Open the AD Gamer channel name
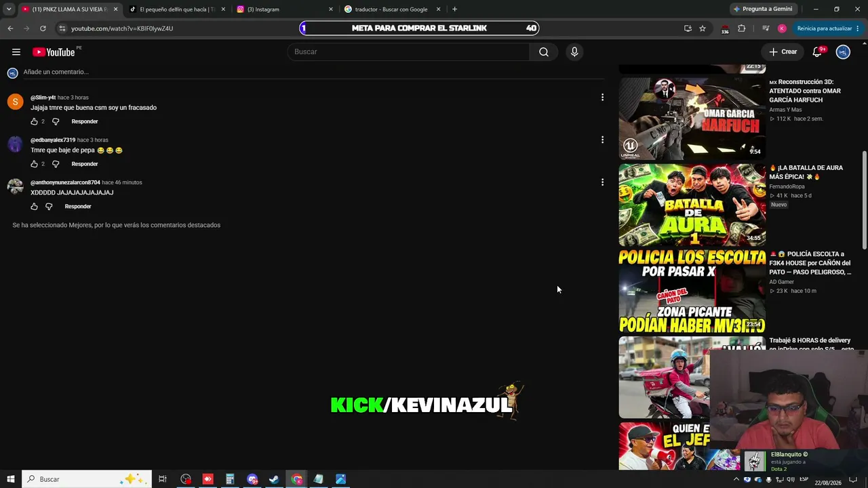868x488 pixels. (781, 282)
